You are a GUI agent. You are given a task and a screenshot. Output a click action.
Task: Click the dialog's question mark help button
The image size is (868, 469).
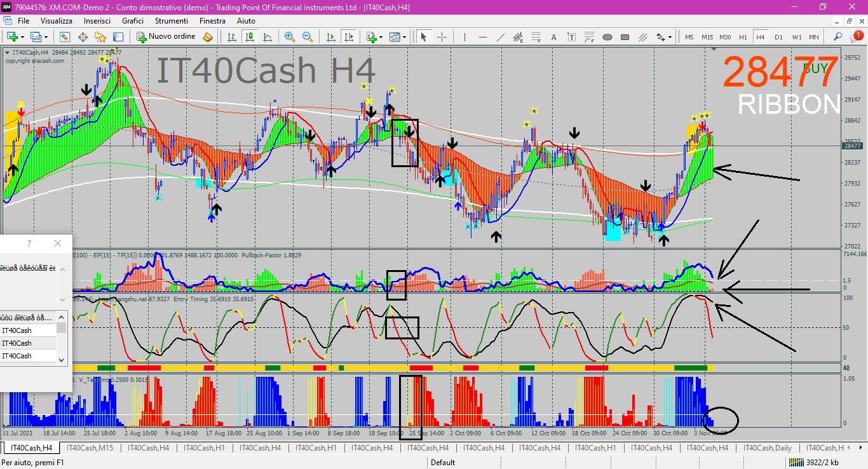click(29, 243)
